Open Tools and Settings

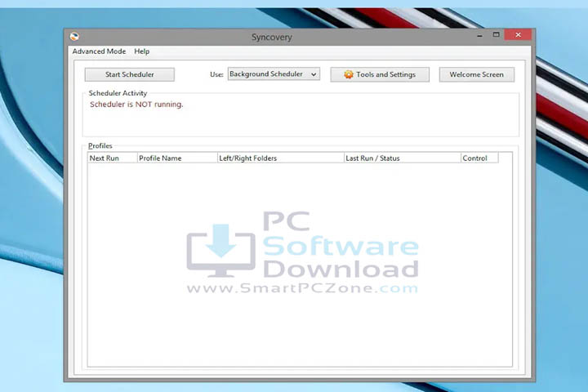[380, 74]
